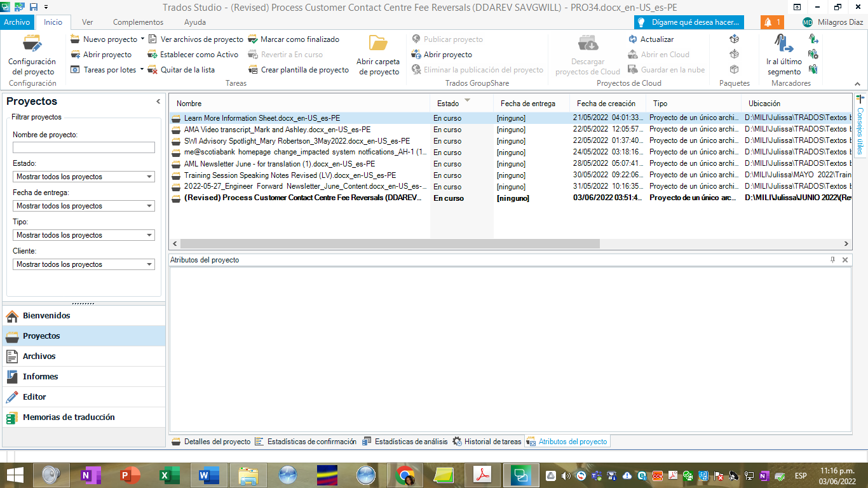Click the save icon in title bar
The width and height of the screenshot is (868, 488).
[34, 7]
